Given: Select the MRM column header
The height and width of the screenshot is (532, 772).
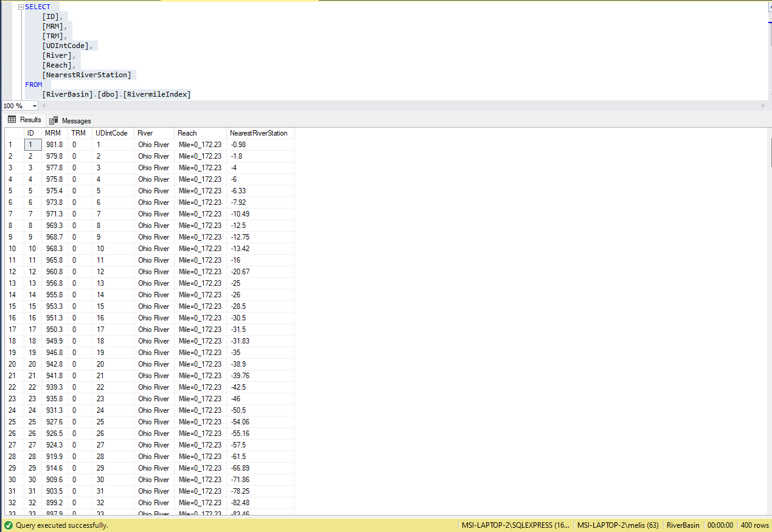Looking at the screenshot, I should pos(55,133).
